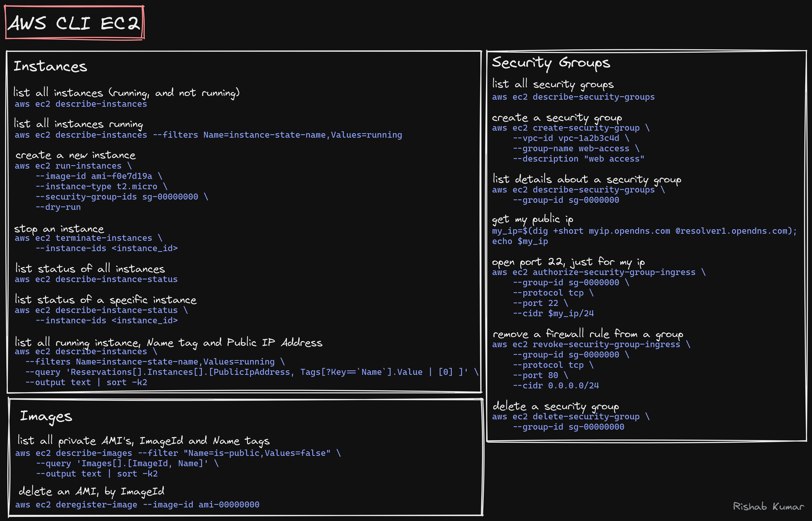Select the '--instance-type t2.micro' line
812x521 pixels.
(102, 186)
